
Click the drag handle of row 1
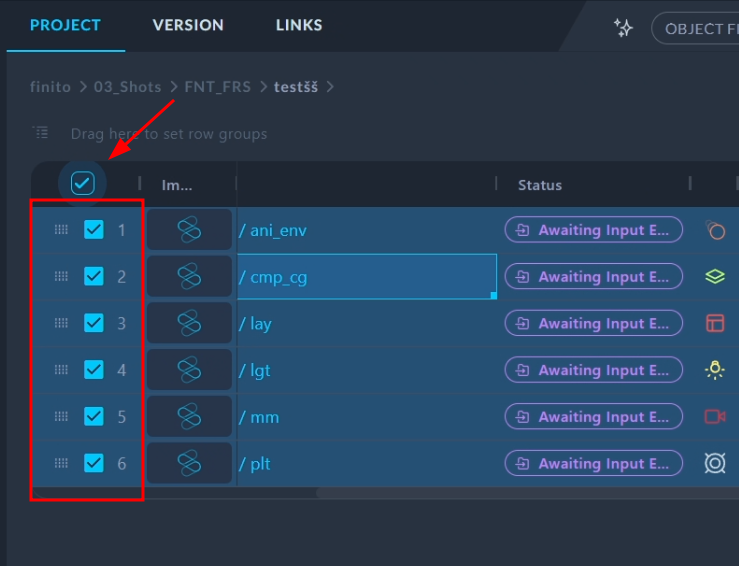[x=61, y=230]
